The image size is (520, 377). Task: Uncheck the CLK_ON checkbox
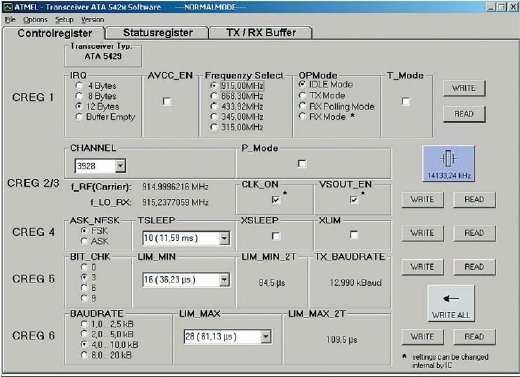point(275,200)
